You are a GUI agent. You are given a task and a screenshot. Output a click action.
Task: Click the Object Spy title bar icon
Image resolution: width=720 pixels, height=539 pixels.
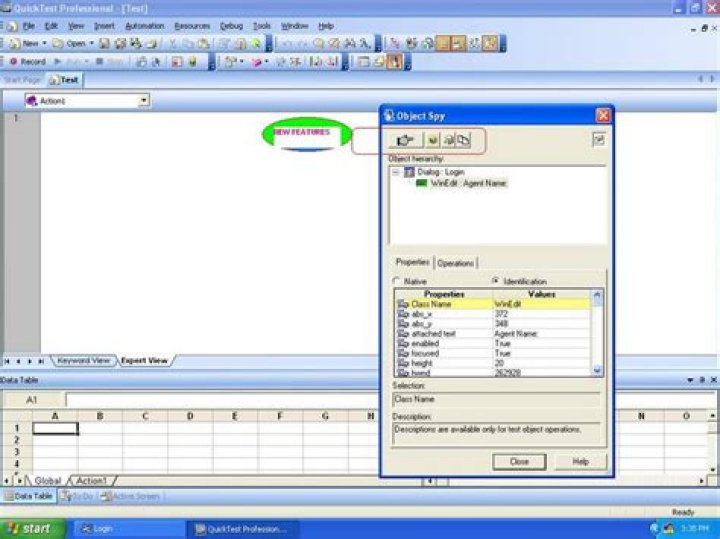coord(389,116)
